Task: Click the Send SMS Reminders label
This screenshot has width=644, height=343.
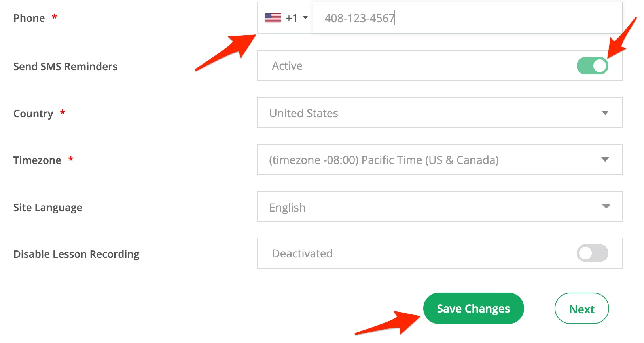Action: tap(65, 66)
